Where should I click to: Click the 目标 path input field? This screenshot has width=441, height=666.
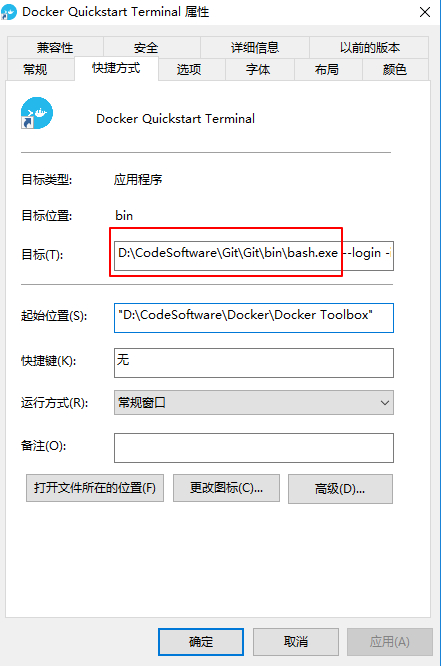point(254,255)
